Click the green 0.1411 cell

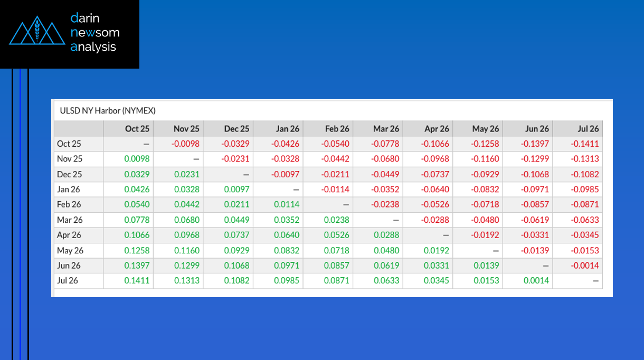137,281
